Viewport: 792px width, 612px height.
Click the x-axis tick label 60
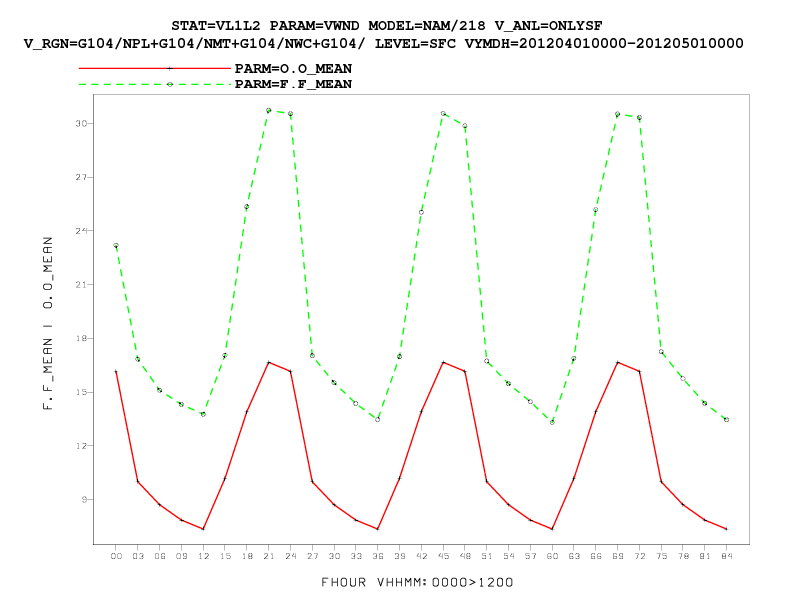pyautogui.click(x=552, y=556)
